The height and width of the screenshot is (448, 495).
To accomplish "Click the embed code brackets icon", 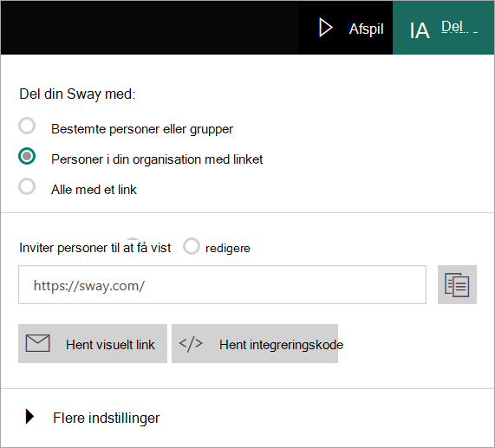I will [191, 344].
